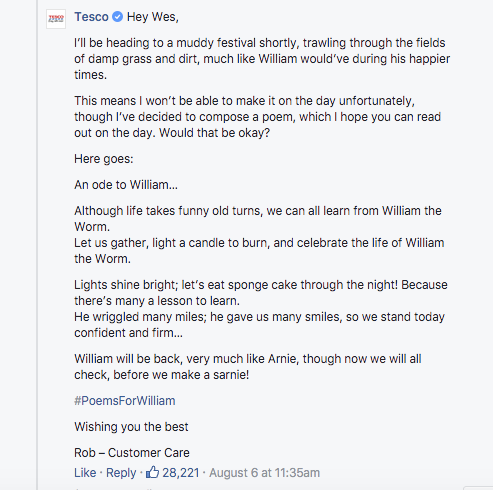Open the Tesco profile picture thumbnail
The height and width of the screenshot is (490, 493).
(x=56, y=19)
